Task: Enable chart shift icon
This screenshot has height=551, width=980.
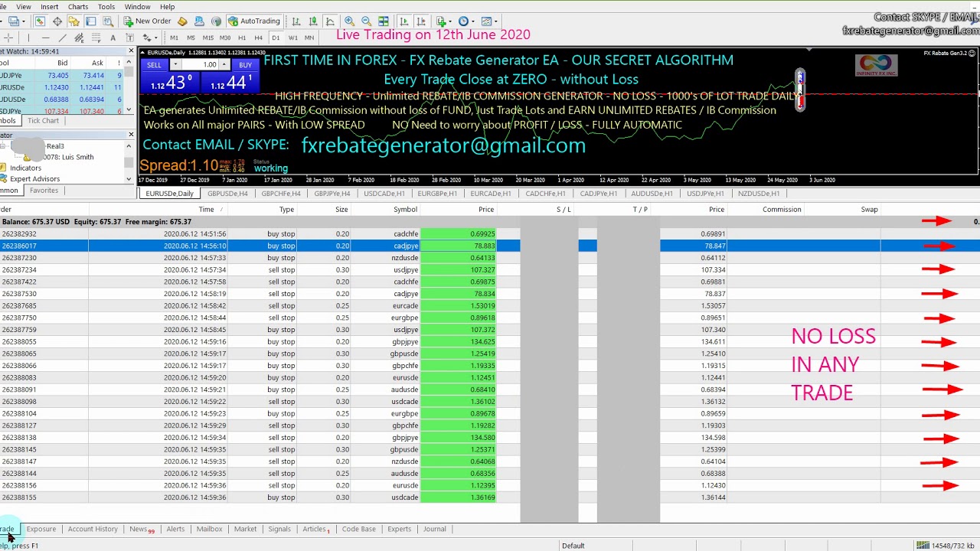Action: tap(421, 21)
